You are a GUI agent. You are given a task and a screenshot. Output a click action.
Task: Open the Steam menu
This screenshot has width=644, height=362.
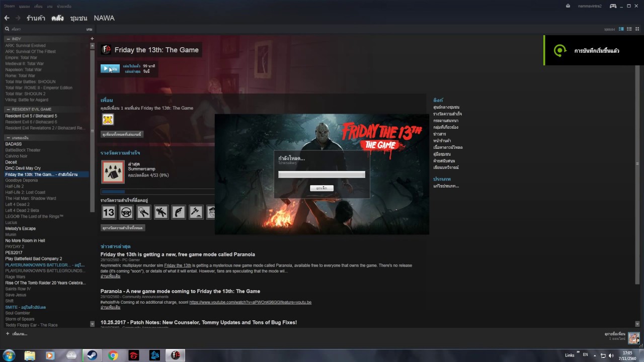[x=10, y=6]
